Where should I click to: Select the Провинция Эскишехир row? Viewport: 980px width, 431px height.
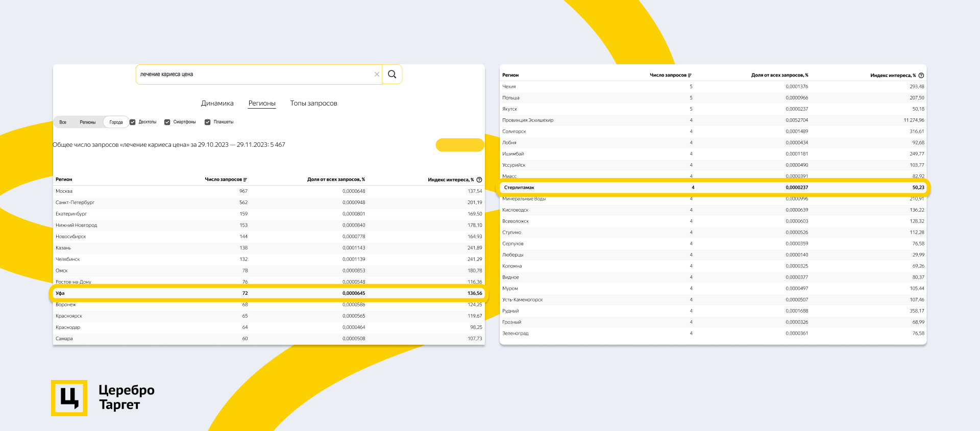point(713,120)
